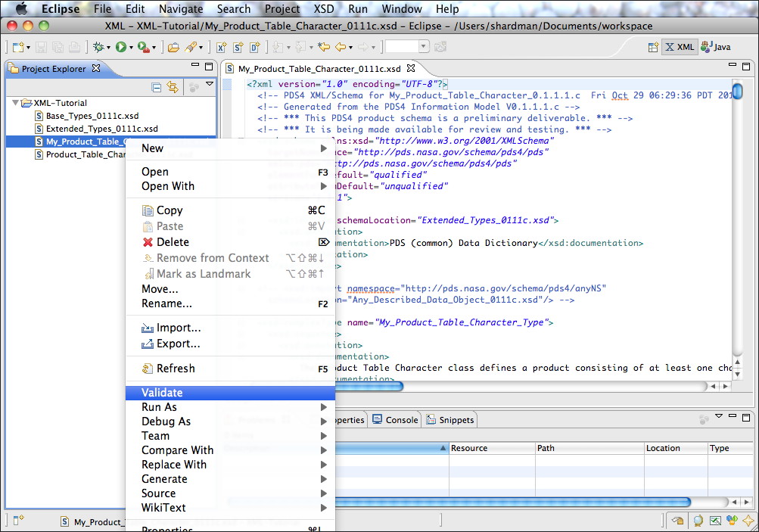Open the Navigate menu
Viewport: 759px width, 532px height.
coord(181,9)
